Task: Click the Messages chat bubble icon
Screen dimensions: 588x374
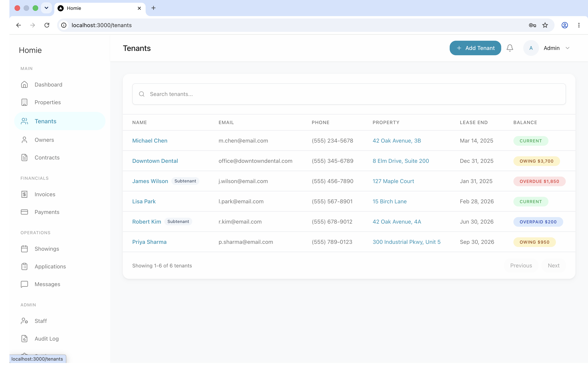Action: (x=24, y=284)
